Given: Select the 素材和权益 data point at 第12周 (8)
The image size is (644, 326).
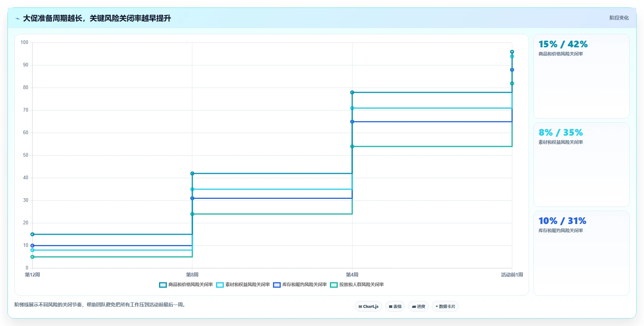Looking at the screenshot, I should point(32,250).
